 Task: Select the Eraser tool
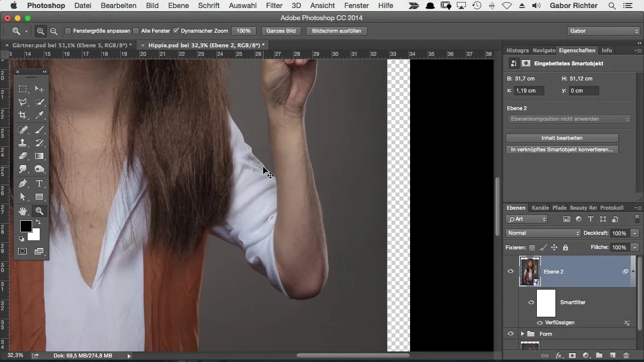pyautogui.click(x=23, y=156)
